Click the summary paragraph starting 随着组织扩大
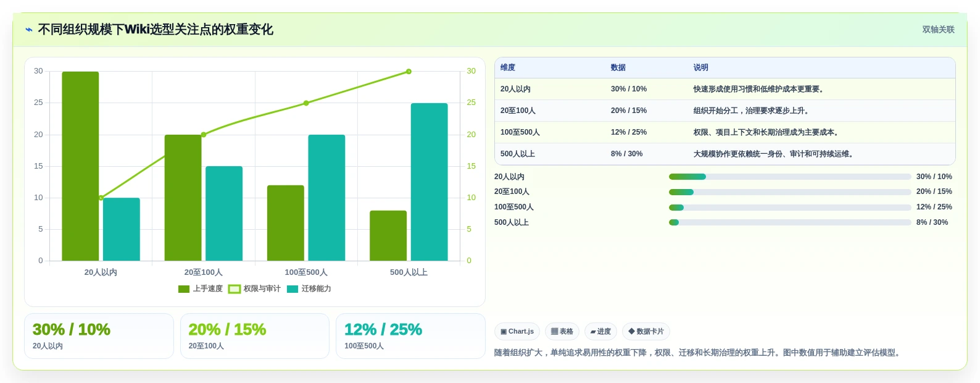The height and width of the screenshot is (383, 980). 699,353
